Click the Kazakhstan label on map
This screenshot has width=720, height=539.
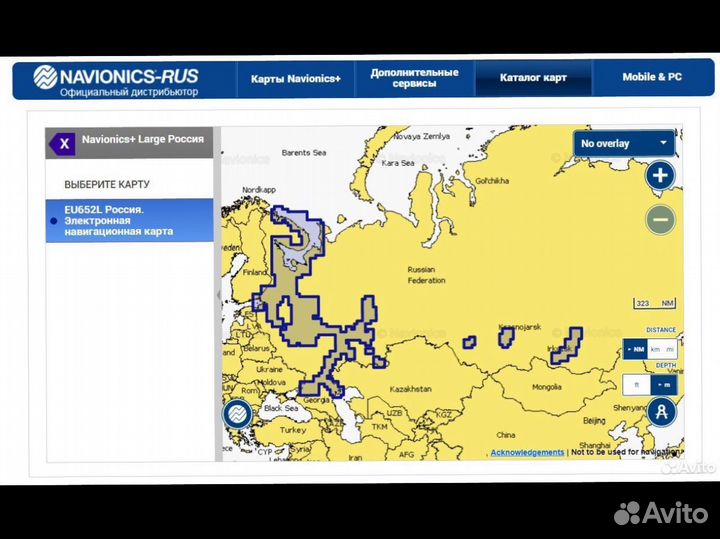coord(411,389)
